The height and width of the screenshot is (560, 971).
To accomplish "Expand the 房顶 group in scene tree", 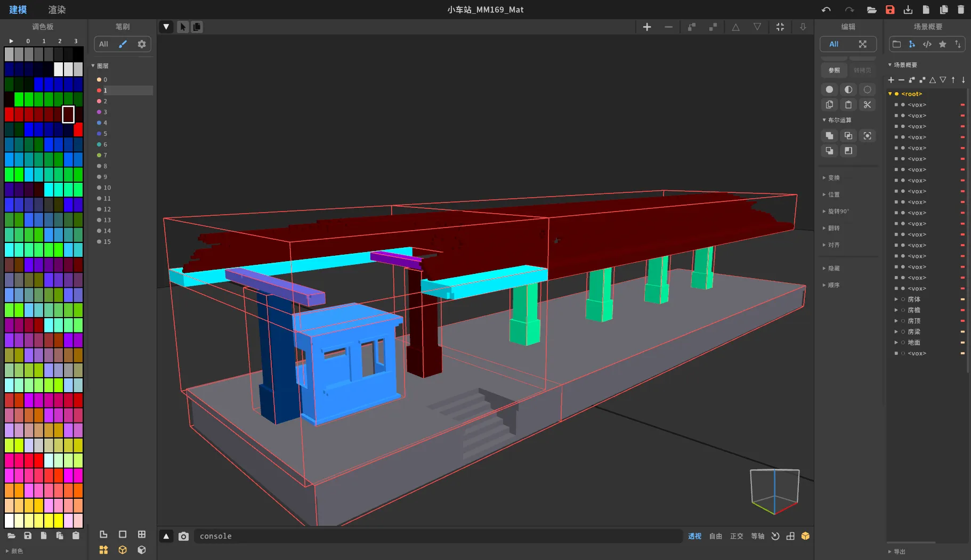I will tap(896, 321).
